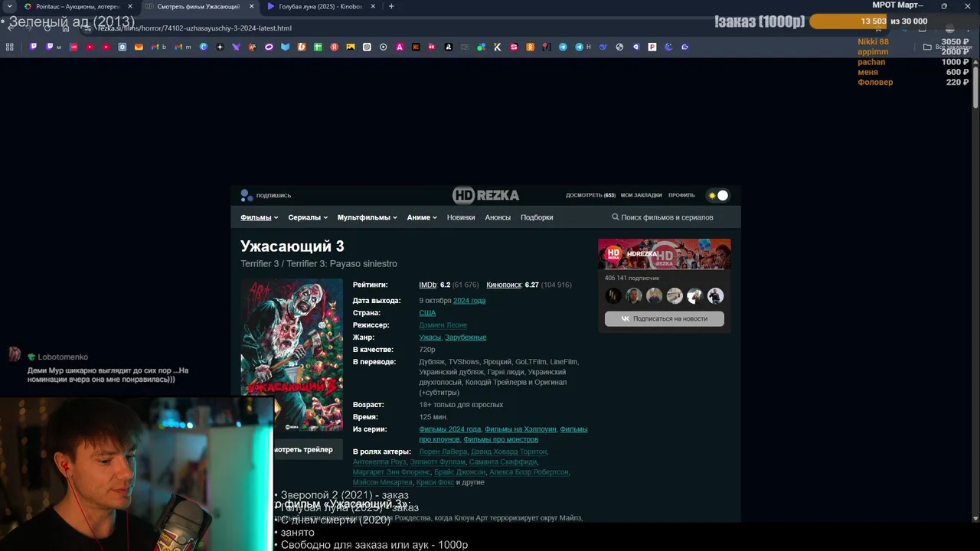Click the HDREZKA VK group banner
Screen dimensions: 980x551
click(x=665, y=254)
